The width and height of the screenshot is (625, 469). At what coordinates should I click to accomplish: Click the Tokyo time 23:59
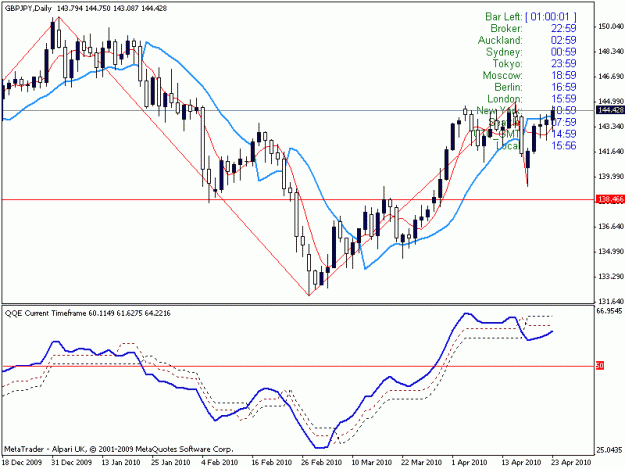pos(564,63)
